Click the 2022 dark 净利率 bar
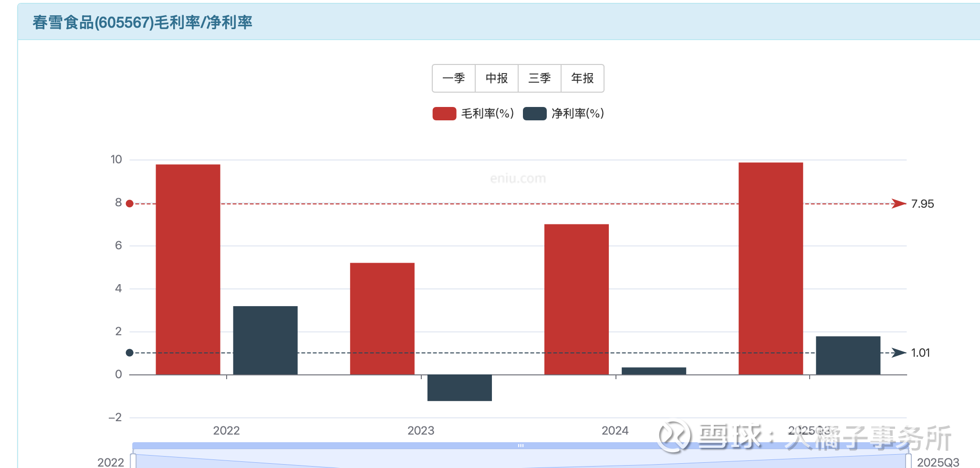980x468 pixels. coord(265,340)
